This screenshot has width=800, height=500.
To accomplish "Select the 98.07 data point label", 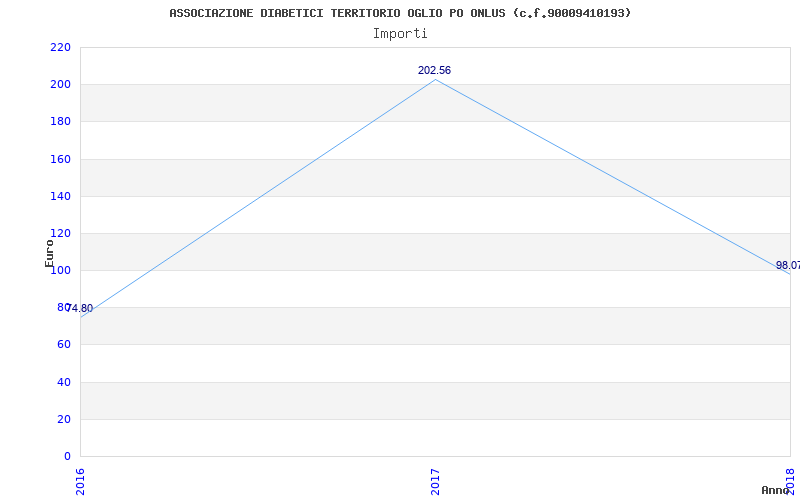I will (x=788, y=265).
